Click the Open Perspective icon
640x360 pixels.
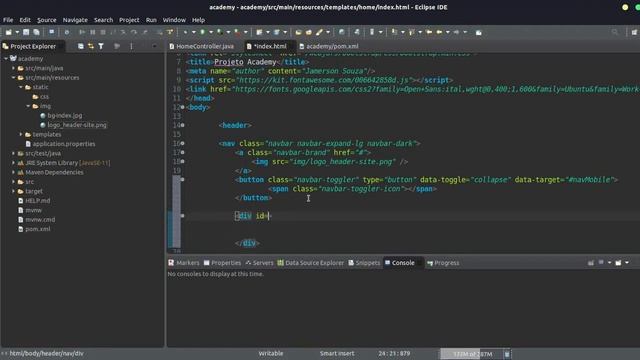pyautogui.click(x=634, y=32)
